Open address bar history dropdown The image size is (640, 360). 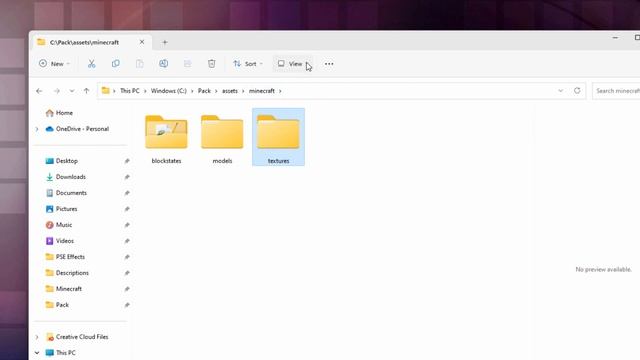click(x=560, y=91)
